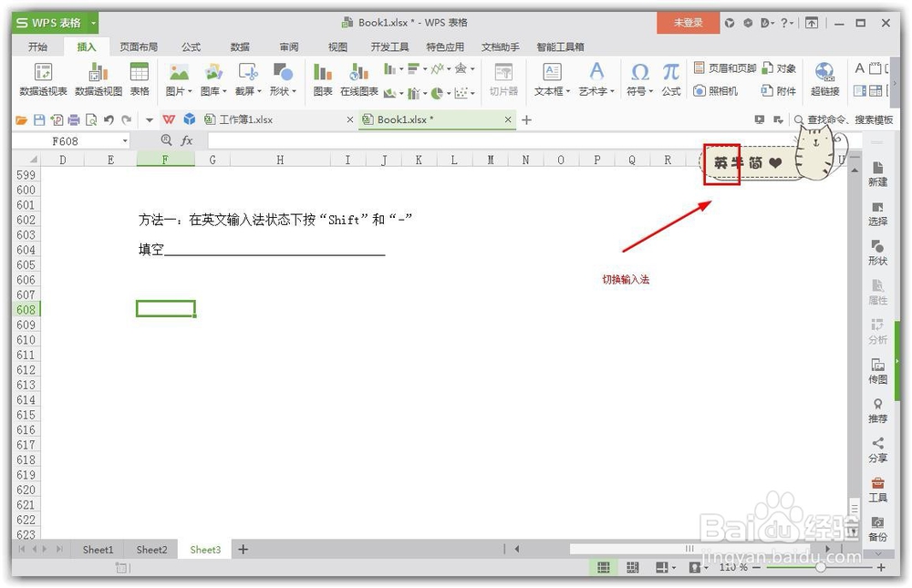Click the 未登录 login button
Image resolution: width=912 pixels, height=588 pixels.
[688, 22]
